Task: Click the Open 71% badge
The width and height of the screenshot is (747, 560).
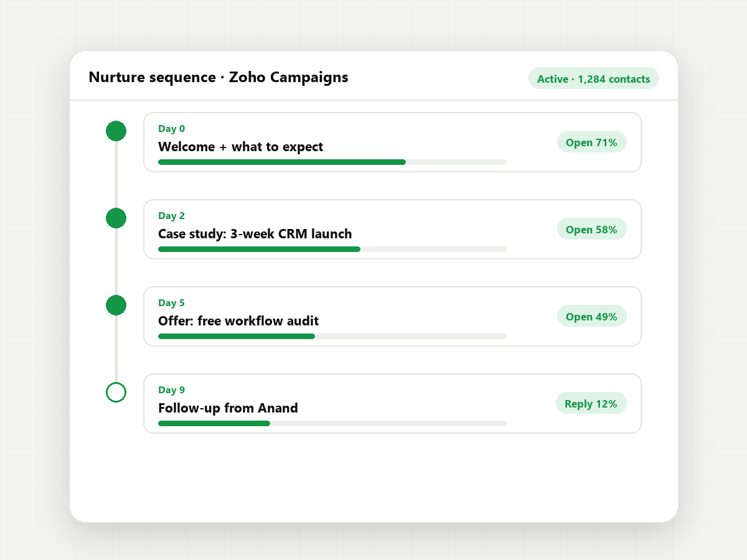Action: [591, 142]
